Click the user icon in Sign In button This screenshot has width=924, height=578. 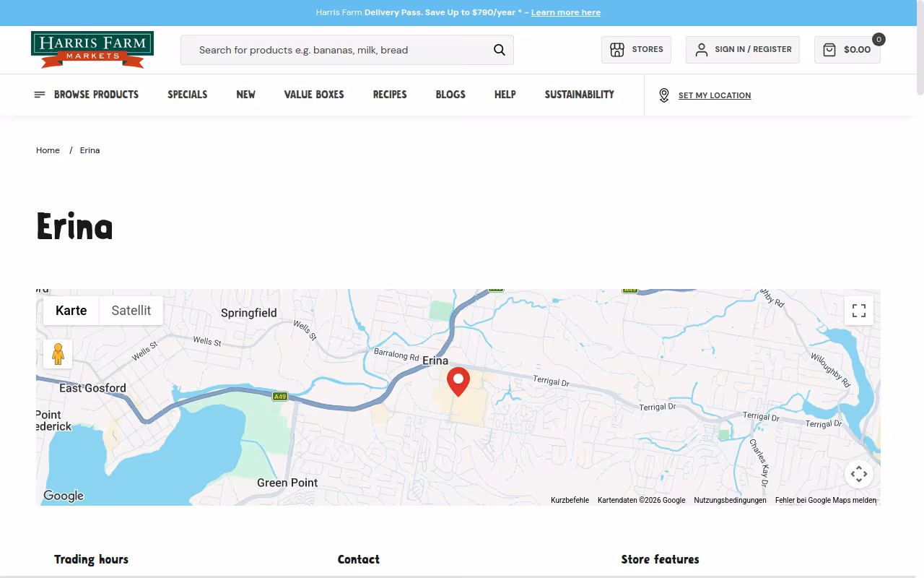tap(701, 50)
